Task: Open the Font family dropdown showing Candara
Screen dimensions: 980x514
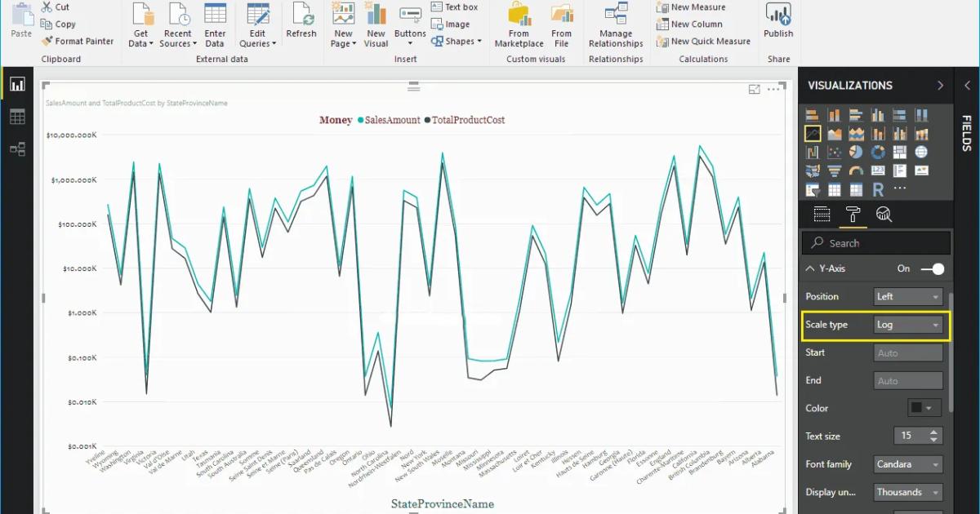Action: click(907, 463)
